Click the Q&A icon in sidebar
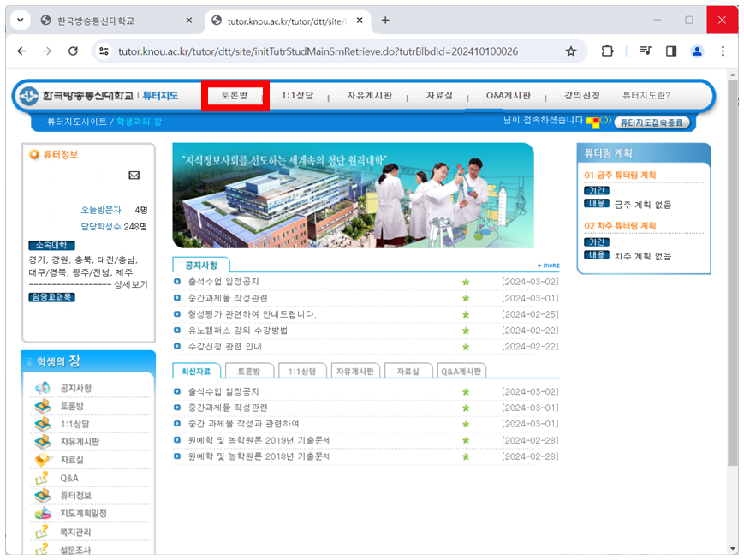Viewport: 744px width, 560px height. click(x=42, y=478)
